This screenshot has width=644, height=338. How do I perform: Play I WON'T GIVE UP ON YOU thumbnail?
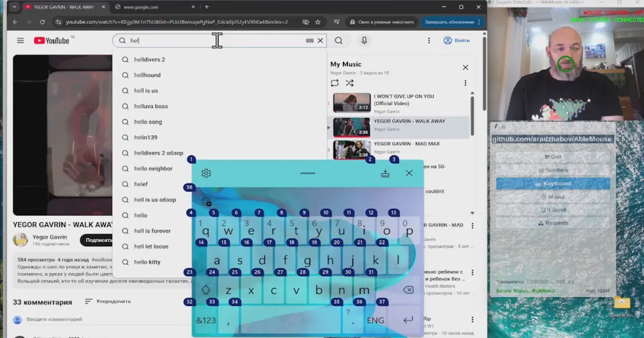(352, 103)
